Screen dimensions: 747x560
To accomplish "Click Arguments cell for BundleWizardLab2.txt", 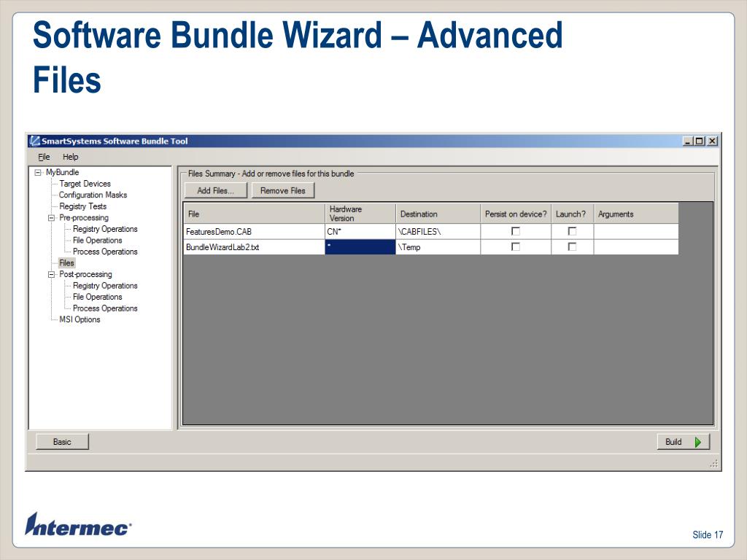I will (636, 247).
